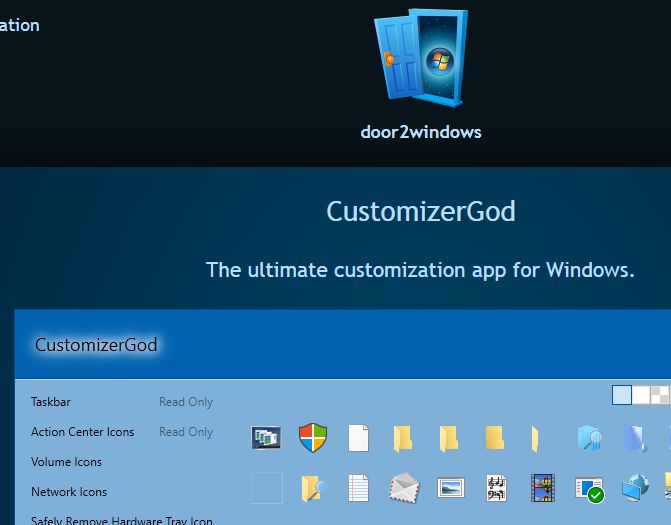Click the CustomizerGod app window title
Screen dimensions: 671x525
tap(96, 345)
